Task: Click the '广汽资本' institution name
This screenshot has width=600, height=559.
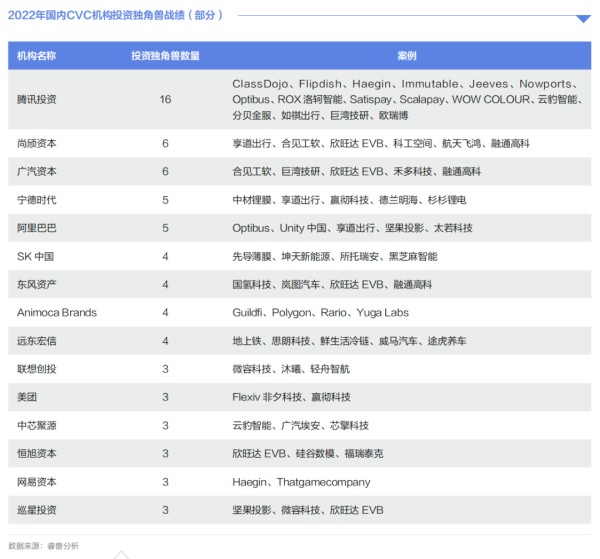Action: point(37,171)
